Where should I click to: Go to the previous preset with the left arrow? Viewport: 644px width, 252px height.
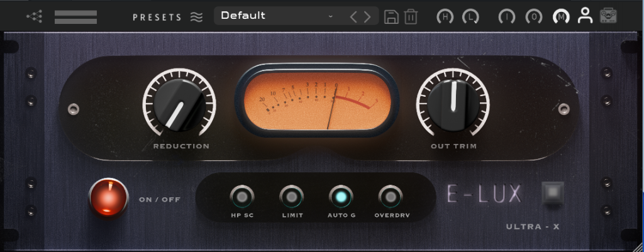click(x=353, y=17)
